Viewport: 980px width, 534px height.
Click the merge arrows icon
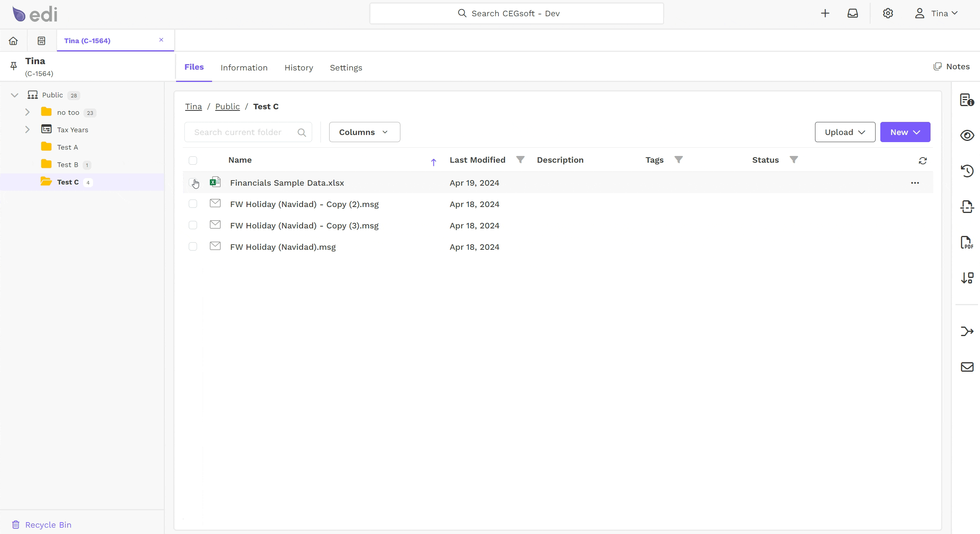coord(967,331)
